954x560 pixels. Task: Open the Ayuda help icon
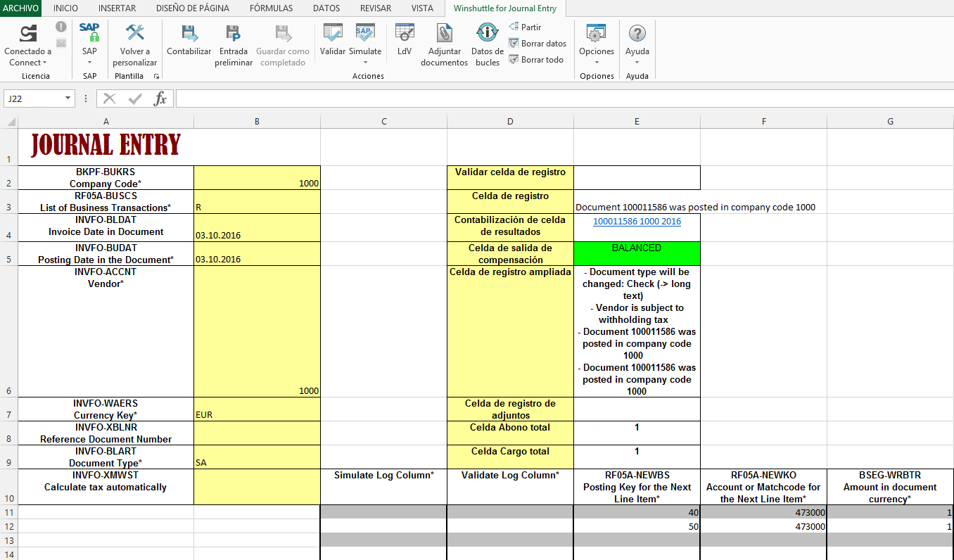click(x=637, y=33)
